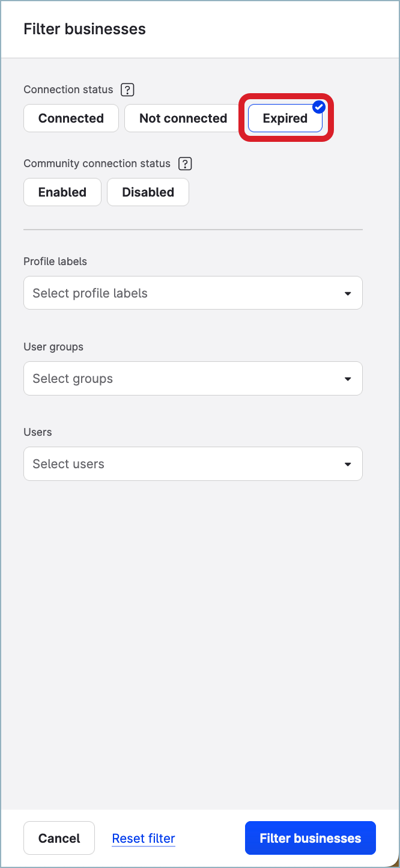Toggle the Not connected status filter
The height and width of the screenshot is (868, 400).
pos(183,118)
